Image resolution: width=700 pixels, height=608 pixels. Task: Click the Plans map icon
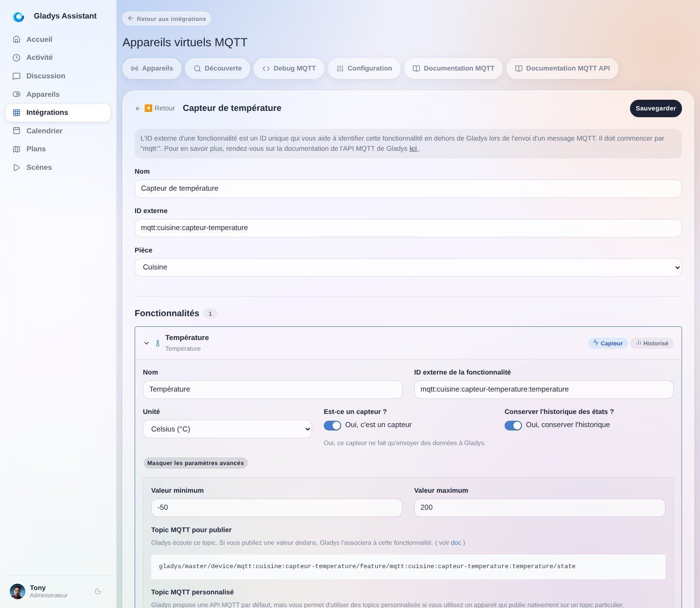coord(17,149)
